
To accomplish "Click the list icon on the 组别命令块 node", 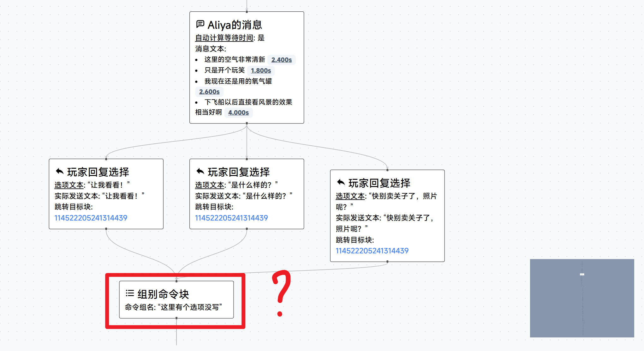I will [129, 293].
